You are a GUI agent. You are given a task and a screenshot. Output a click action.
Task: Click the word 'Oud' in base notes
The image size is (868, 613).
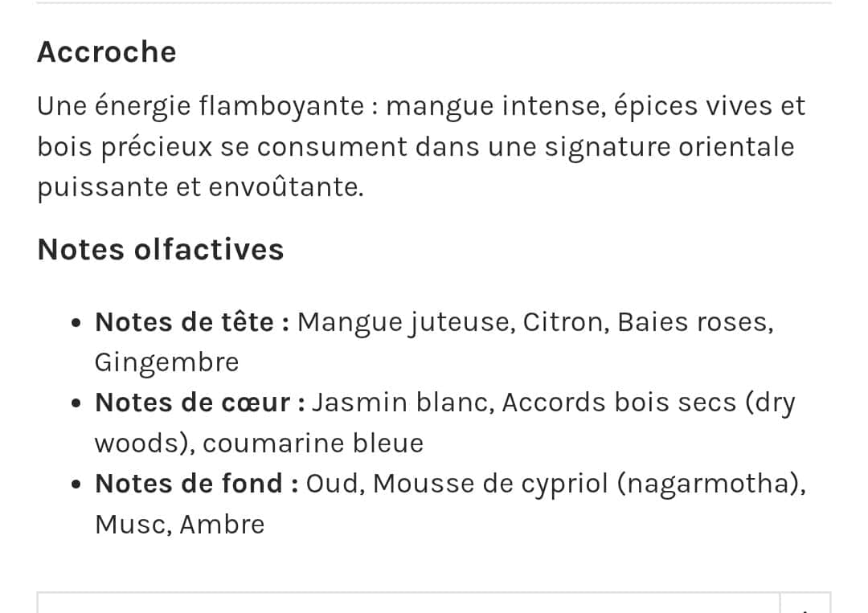[x=332, y=484]
